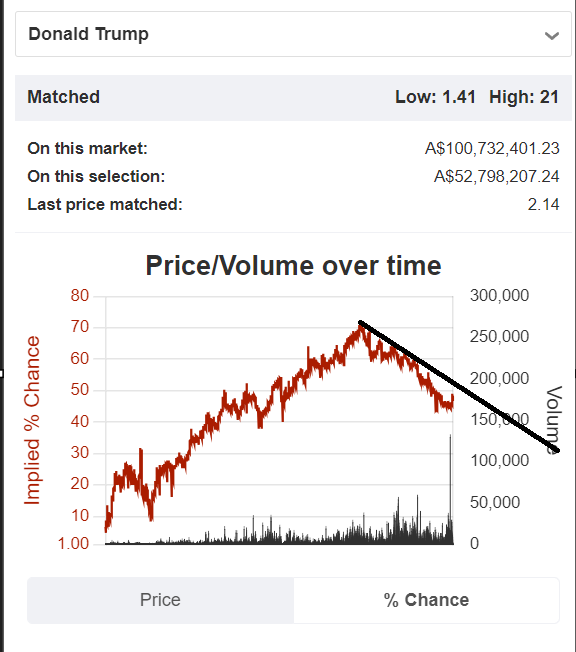Click the Volume axis label
The width and height of the screenshot is (576, 652).
[554, 420]
